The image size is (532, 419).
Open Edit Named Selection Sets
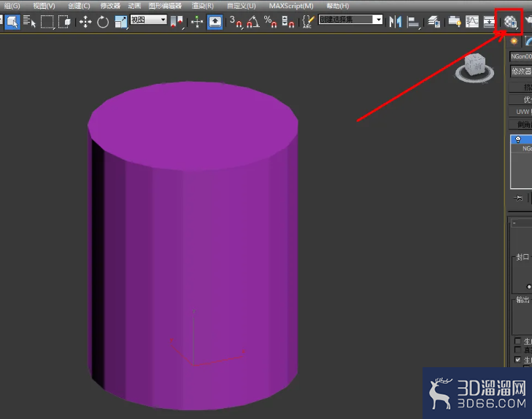coord(308,23)
